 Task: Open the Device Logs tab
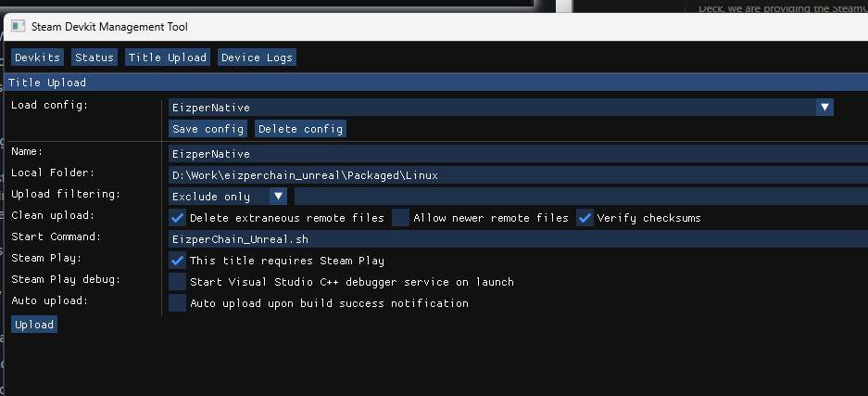tap(257, 57)
